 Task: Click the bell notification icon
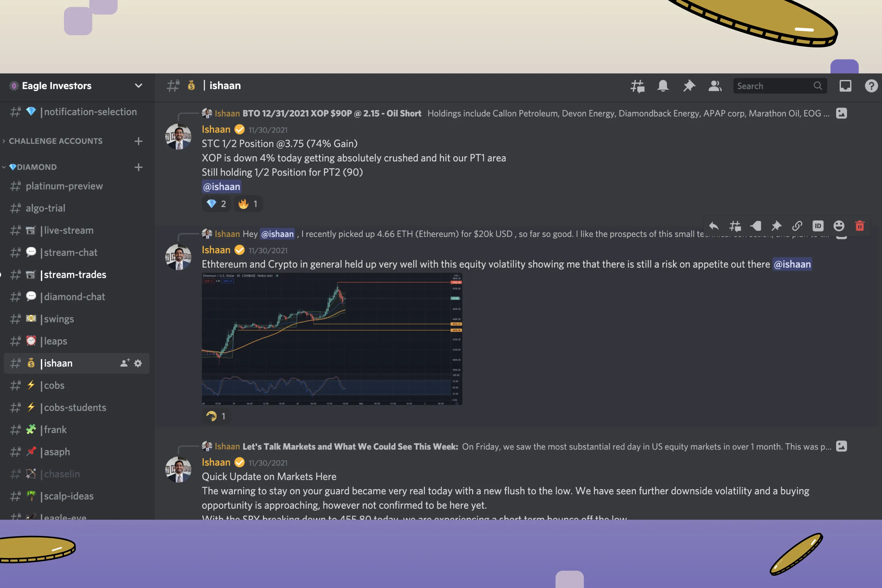pyautogui.click(x=662, y=86)
